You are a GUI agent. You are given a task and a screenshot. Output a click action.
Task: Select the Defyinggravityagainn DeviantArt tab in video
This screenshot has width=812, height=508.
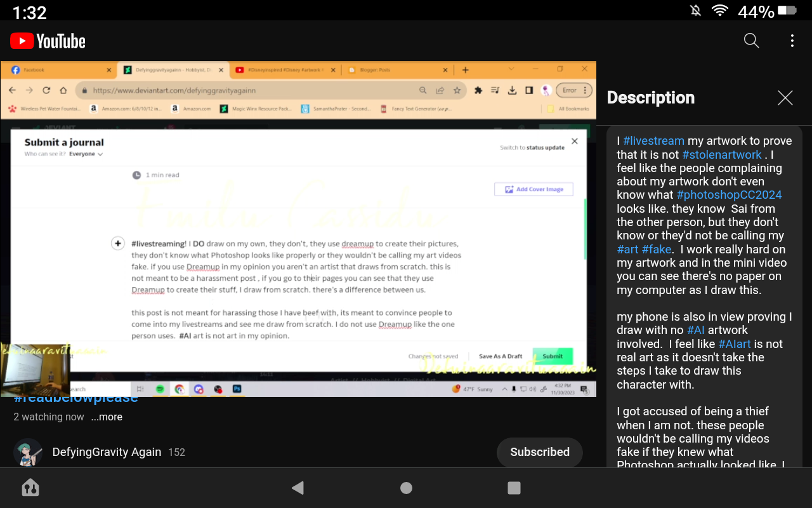[x=173, y=70]
